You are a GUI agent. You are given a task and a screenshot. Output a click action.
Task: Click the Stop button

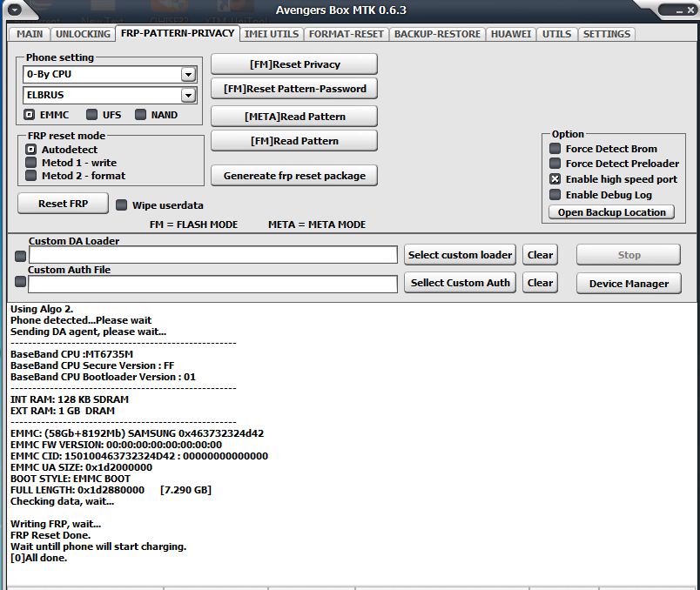coord(629,255)
